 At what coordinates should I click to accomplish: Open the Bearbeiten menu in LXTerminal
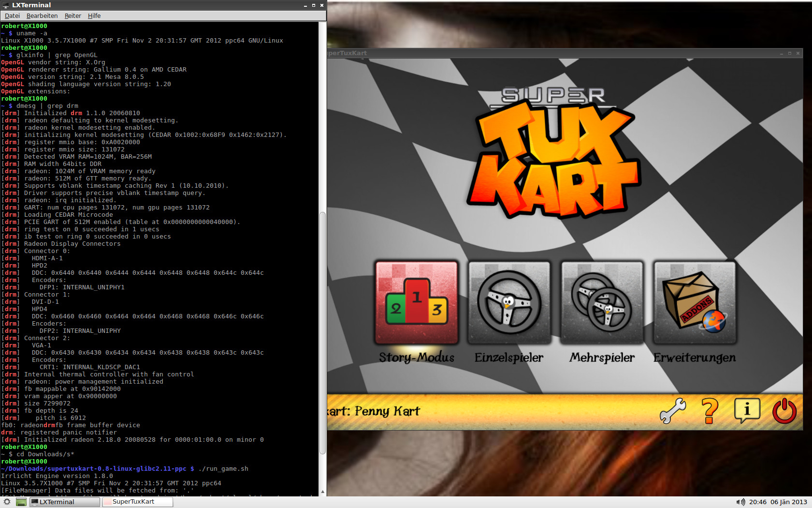pyautogui.click(x=42, y=16)
